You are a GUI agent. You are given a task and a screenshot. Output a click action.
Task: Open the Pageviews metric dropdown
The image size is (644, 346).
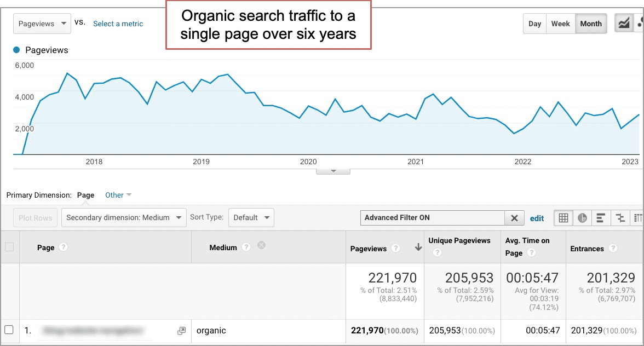(x=42, y=24)
